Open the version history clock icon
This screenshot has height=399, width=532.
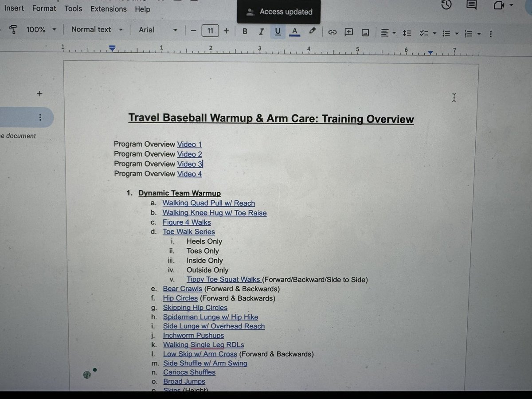tap(446, 4)
